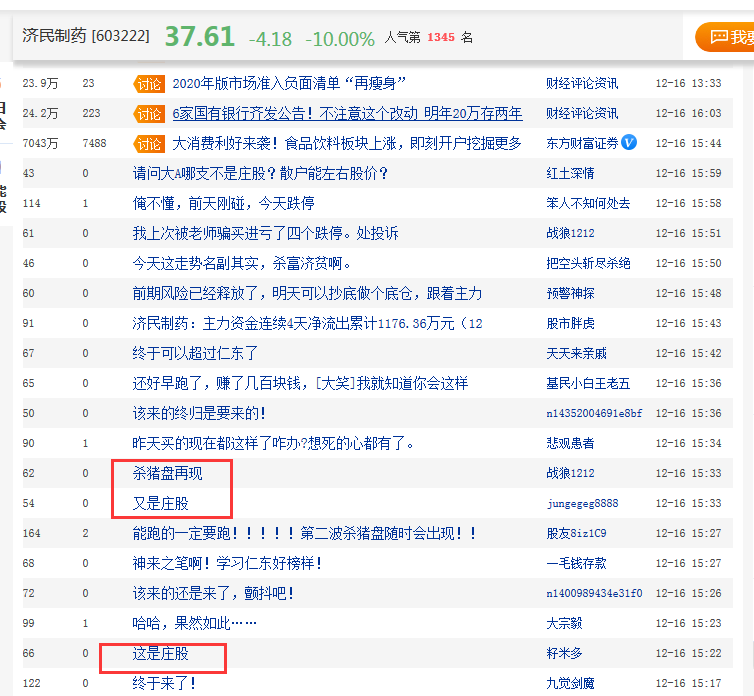Click author 天天来亲戚

576,354
